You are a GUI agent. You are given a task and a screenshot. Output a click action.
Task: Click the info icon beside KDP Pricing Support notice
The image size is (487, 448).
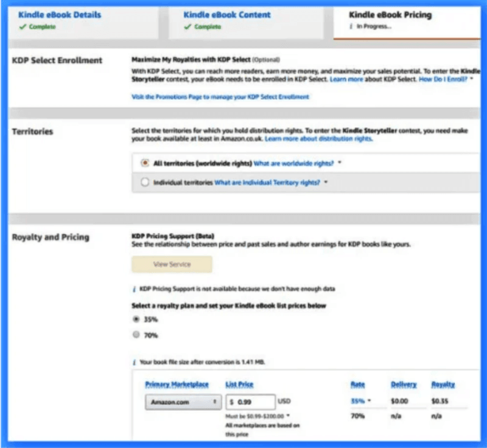click(134, 289)
